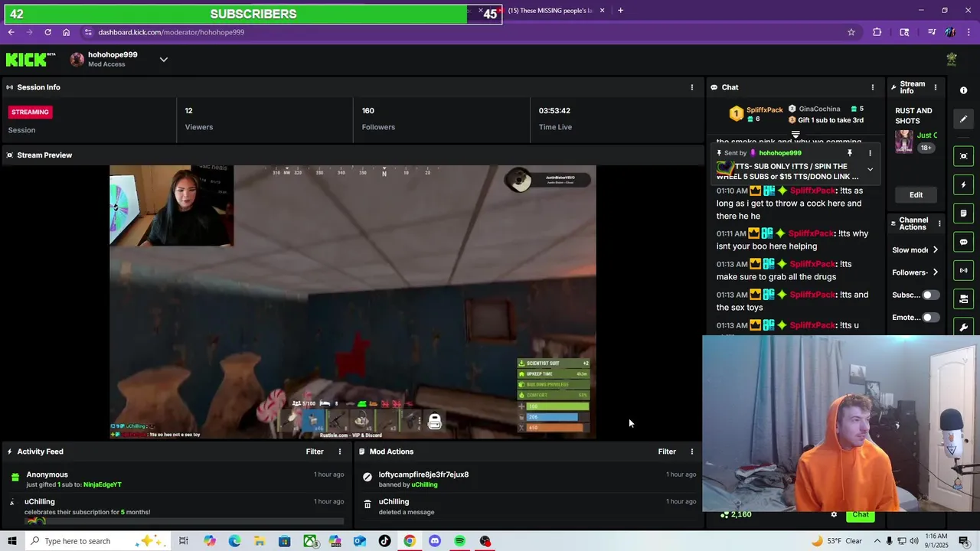The image size is (980, 551).
Task: Open a new browser tab
Action: tap(620, 11)
